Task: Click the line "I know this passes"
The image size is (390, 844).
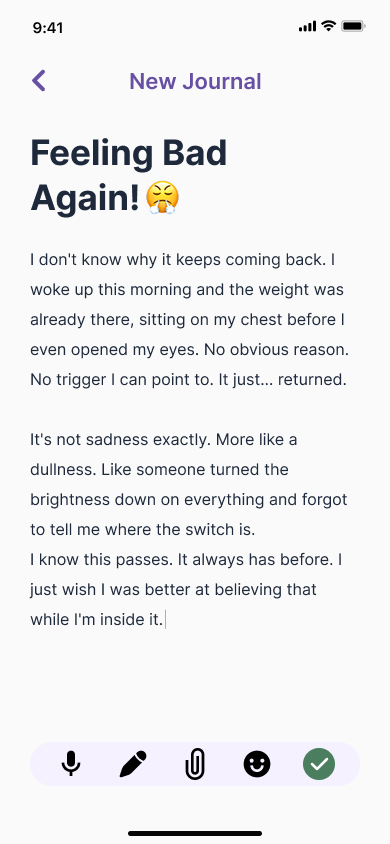Action: coord(187,560)
